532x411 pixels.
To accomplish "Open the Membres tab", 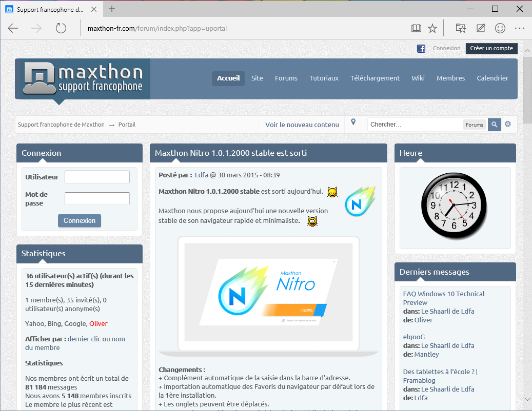I will [x=450, y=78].
